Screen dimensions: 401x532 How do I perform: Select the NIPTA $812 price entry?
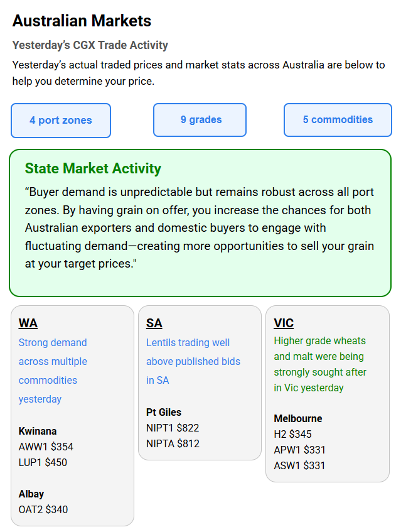(x=173, y=443)
